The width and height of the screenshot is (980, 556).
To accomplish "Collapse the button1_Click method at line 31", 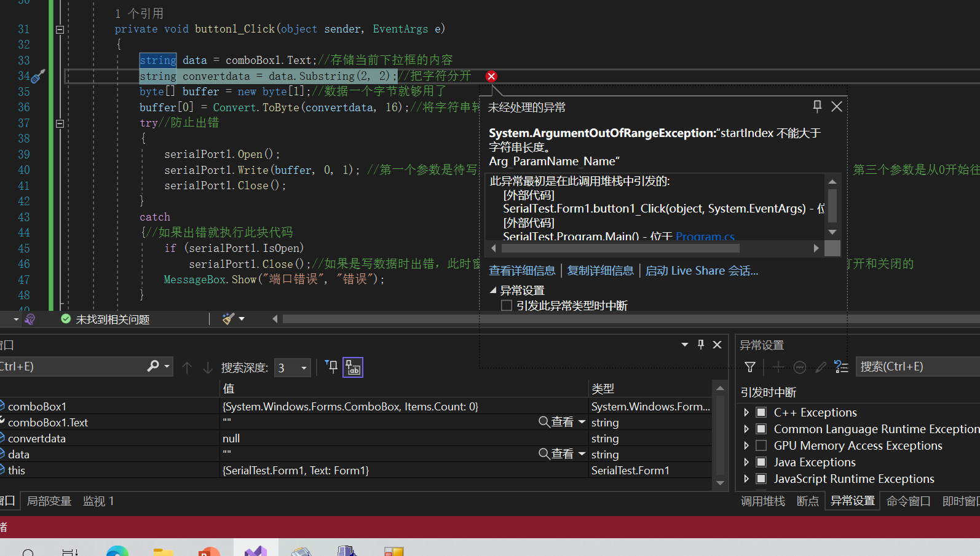I will point(60,29).
